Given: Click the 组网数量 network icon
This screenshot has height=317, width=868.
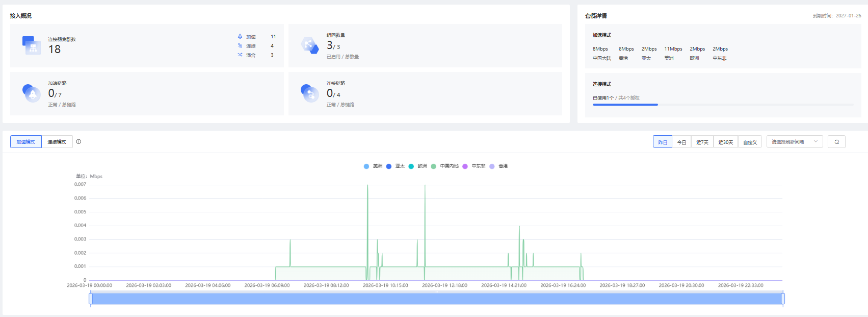Looking at the screenshot, I should point(309,45).
